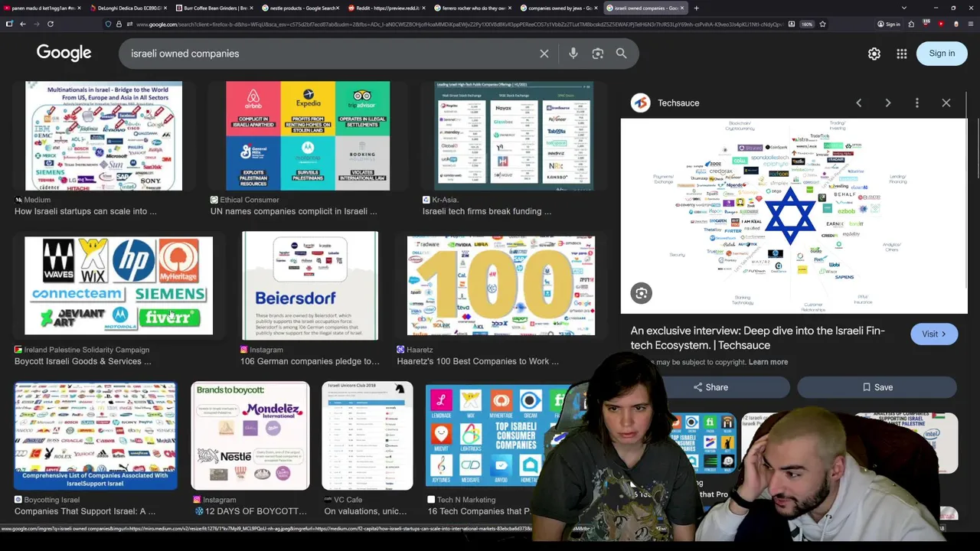The width and height of the screenshot is (980, 551).
Task: Expand the list all tabs dropdown
Action: coord(904,8)
